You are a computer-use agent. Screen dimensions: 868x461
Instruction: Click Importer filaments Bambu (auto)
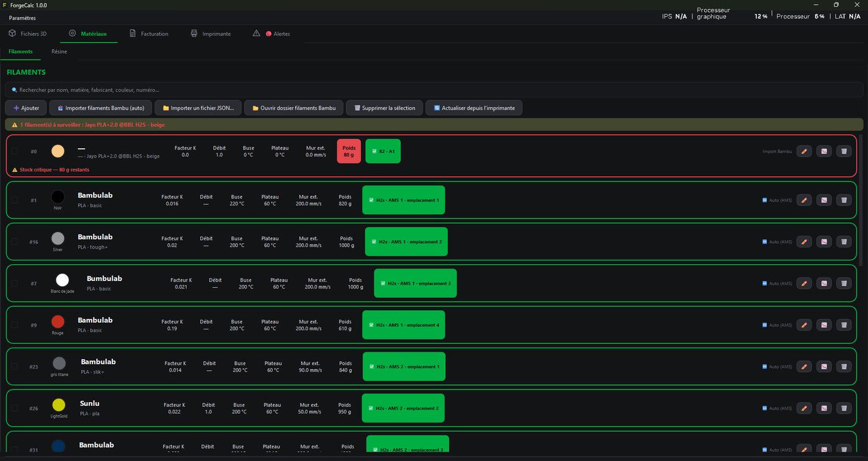point(100,108)
